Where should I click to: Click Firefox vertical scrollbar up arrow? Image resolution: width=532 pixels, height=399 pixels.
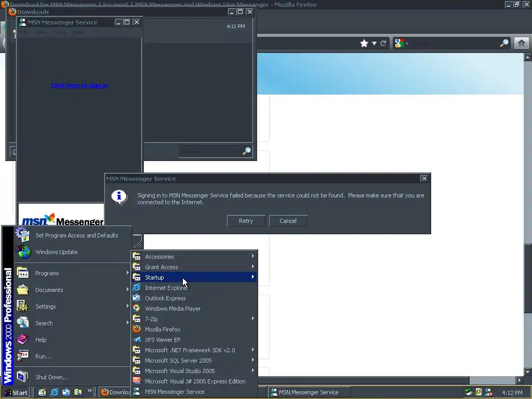pos(528,57)
